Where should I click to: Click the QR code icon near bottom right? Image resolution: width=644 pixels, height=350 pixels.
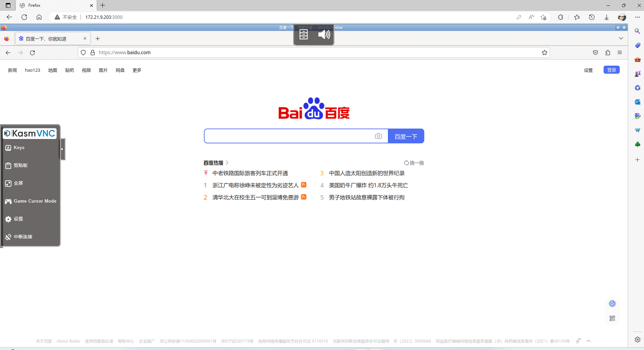pyautogui.click(x=612, y=318)
